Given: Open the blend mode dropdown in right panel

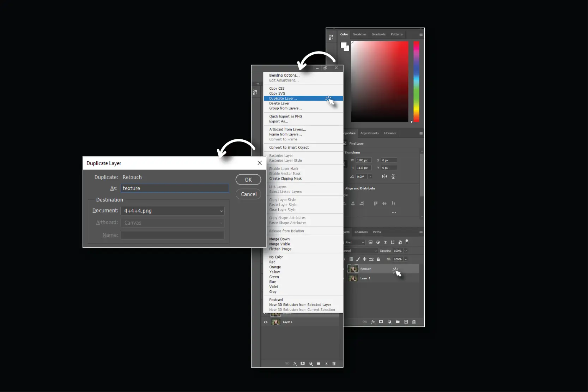Looking at the screenshot, I should coord(360,251).
